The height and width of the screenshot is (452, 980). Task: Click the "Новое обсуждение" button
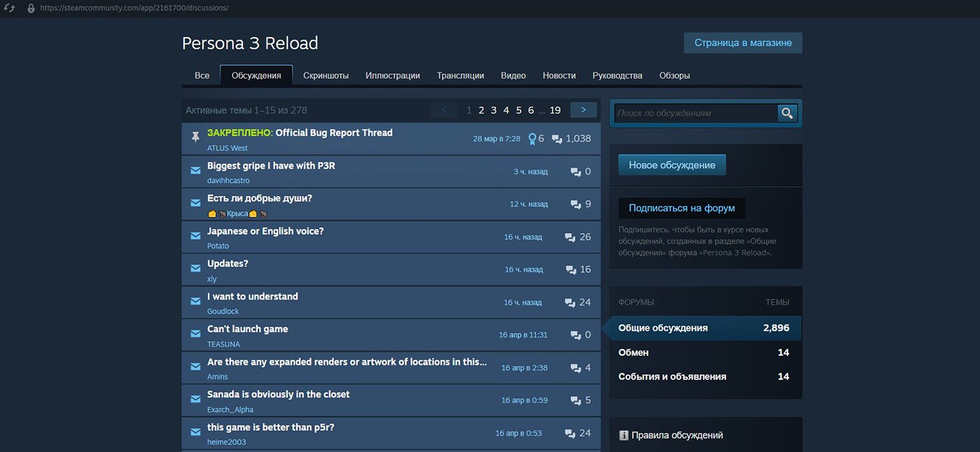(671, 165)
